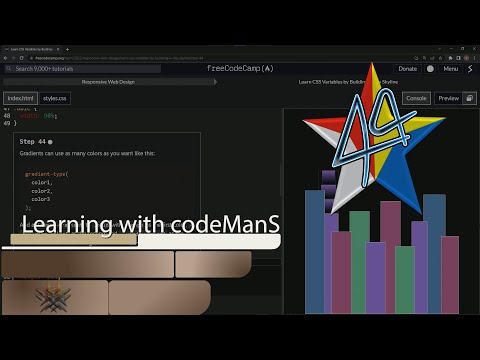Open the user avatar circle

click(x=430, y=69)
